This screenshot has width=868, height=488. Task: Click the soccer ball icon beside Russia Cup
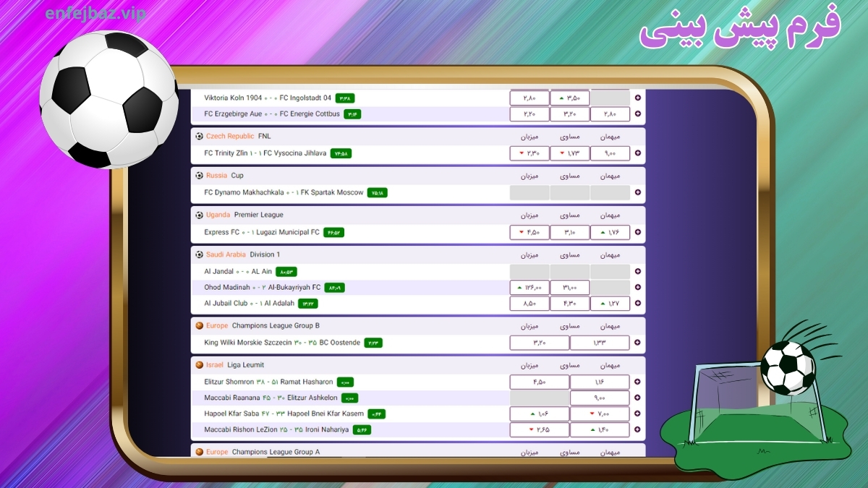[198, 175]
